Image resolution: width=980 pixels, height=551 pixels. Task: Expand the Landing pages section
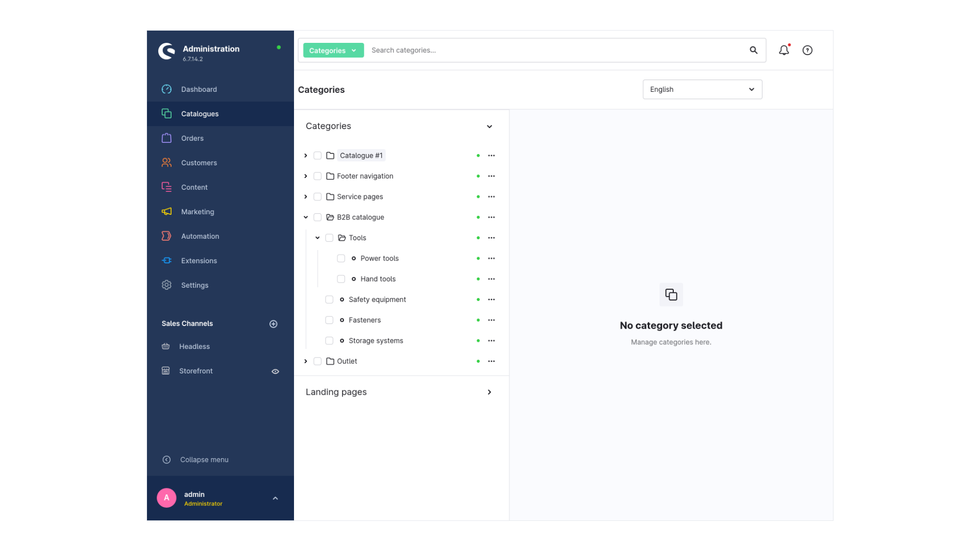coord(489,392)
